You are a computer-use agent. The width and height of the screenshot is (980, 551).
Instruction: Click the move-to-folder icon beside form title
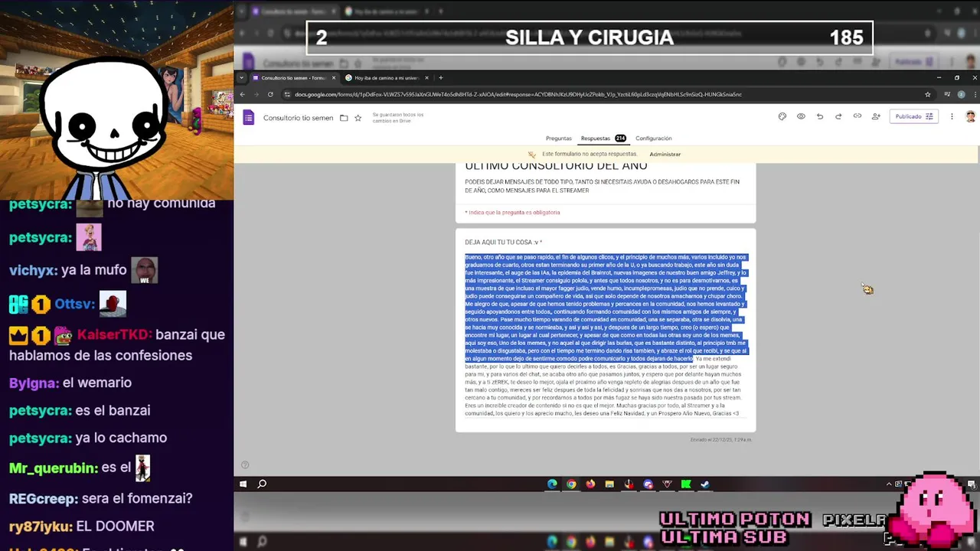(x=344, y=118)
